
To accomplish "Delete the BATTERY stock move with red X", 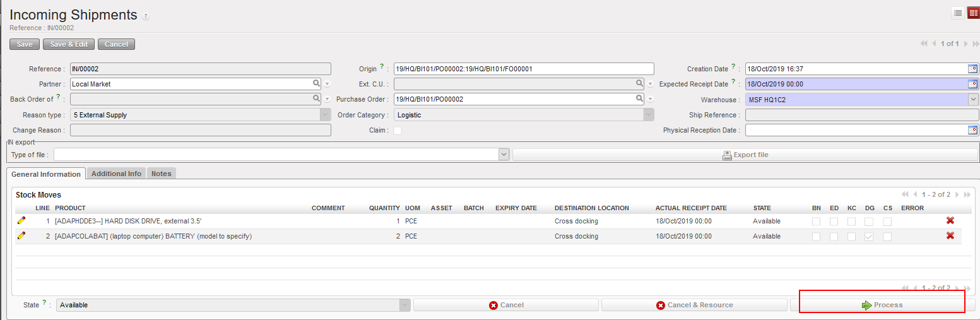I will coord(950,236).
